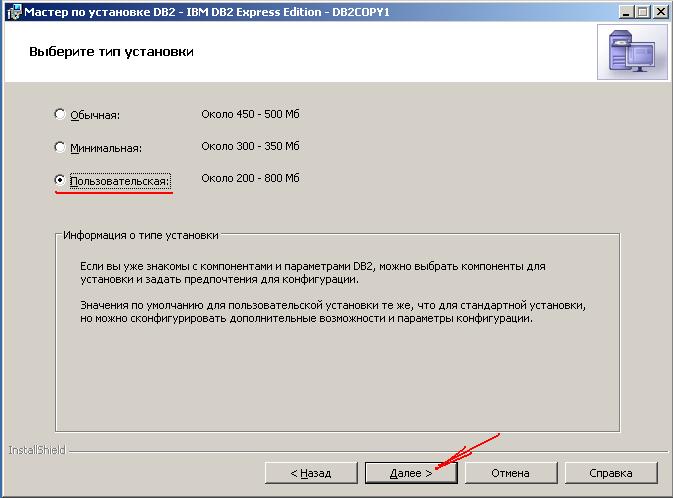Click the paragraph starting Если вы уже знакомы
The image size is (673, 498).
click(x=312, y=273)
